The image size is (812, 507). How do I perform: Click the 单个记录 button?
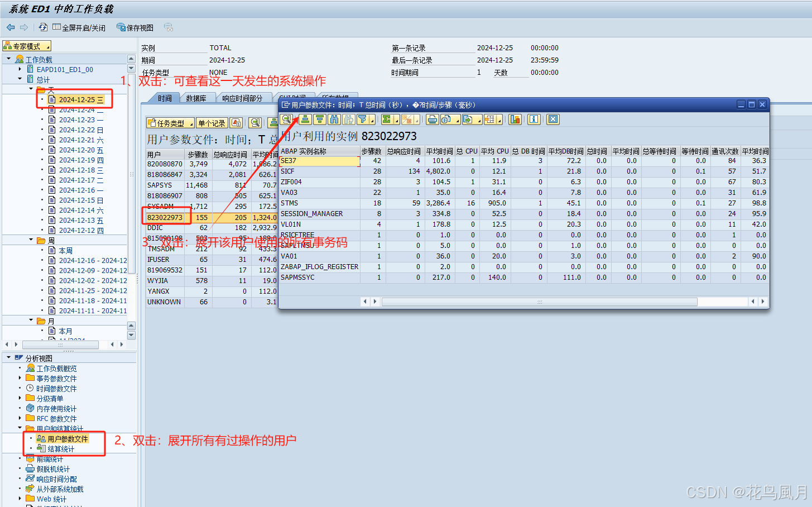212,123
